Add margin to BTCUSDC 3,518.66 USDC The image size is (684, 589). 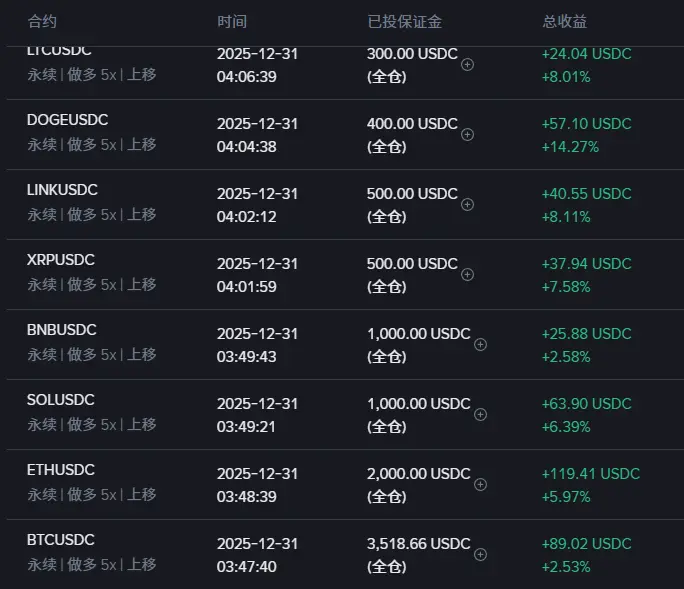pyautogui.click(x=480, y=554)
